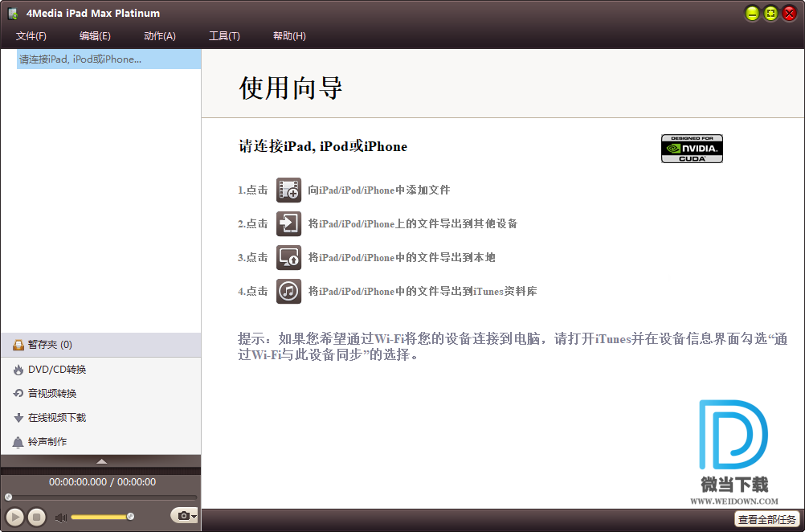
Task: Maximize the window with the yellow-green button
Action: pos(770,14)
